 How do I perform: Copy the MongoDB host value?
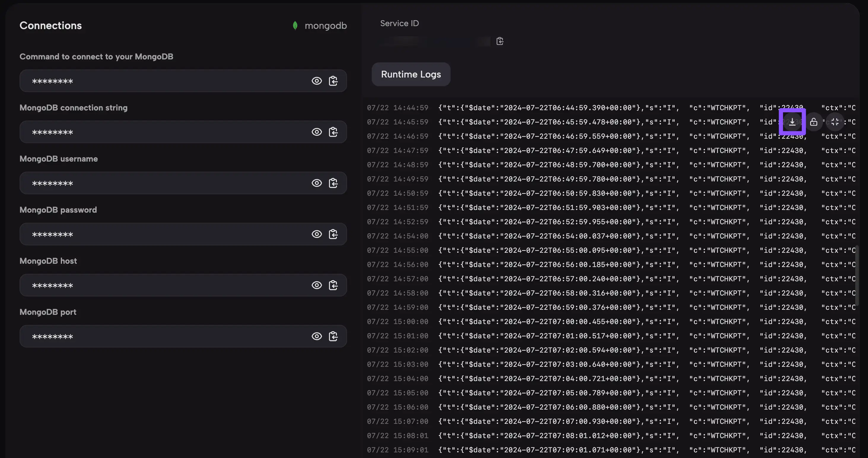click(x=334, y=285)
